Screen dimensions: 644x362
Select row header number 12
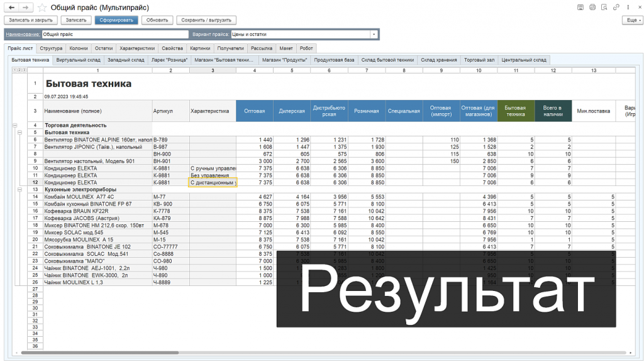[35, 183]
